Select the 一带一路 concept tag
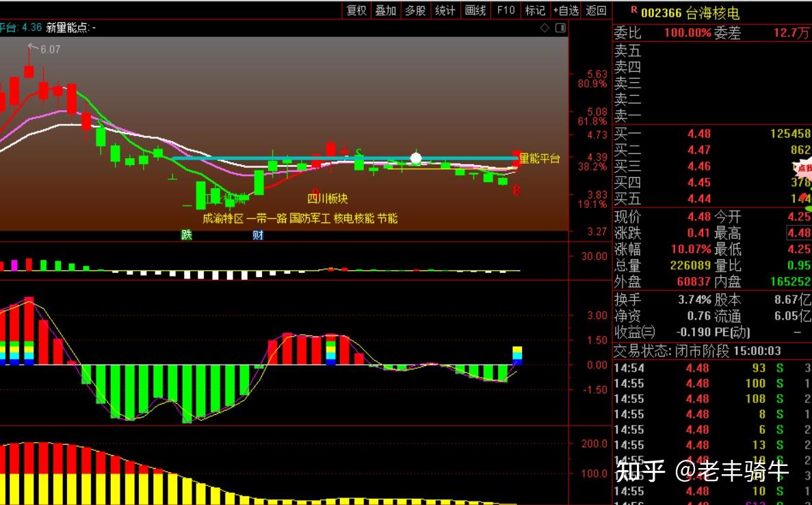This screenshot has height=505, width=812. click(x=266, y=218)
